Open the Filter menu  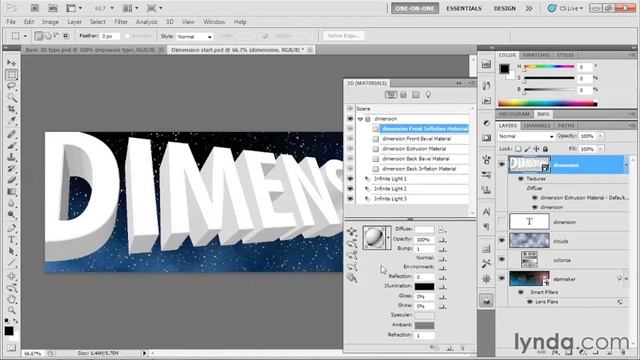click(x=121, y=22)
